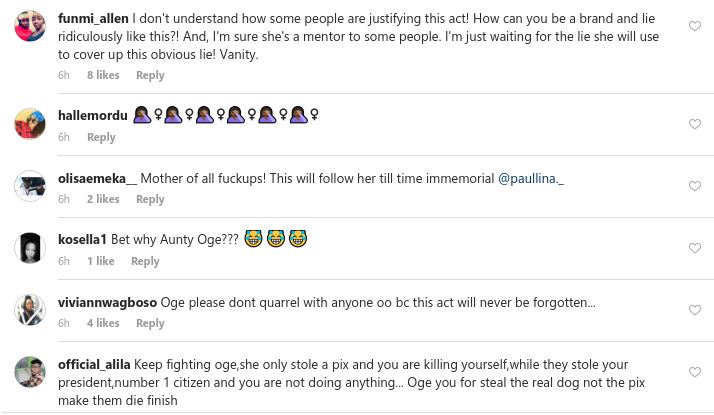This screenshot has height=415, width=714.
Task: Open viviannwagboso's profile photo
Action: (x=30, y=310)
